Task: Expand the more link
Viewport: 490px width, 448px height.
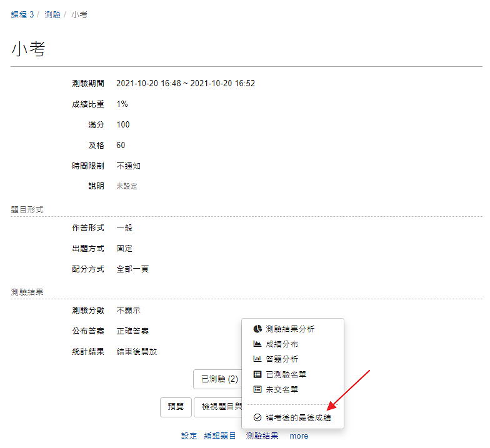Action: tap(299, 436)
